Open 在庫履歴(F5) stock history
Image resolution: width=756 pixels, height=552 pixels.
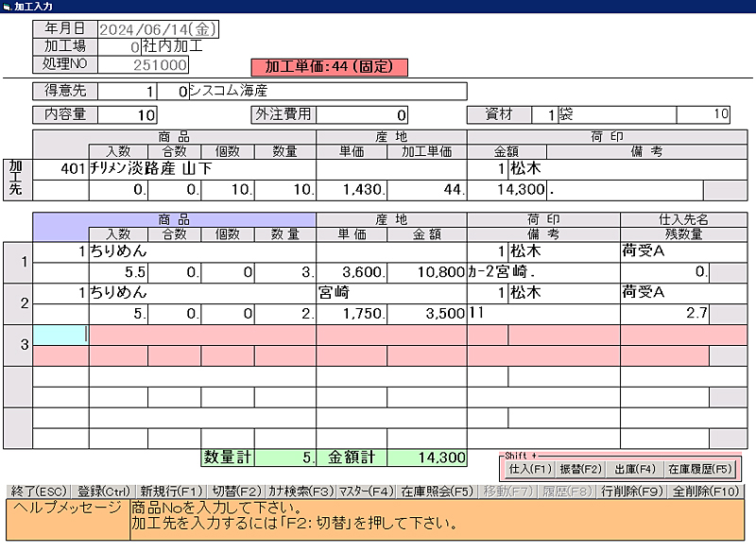(x=699, y=468)
